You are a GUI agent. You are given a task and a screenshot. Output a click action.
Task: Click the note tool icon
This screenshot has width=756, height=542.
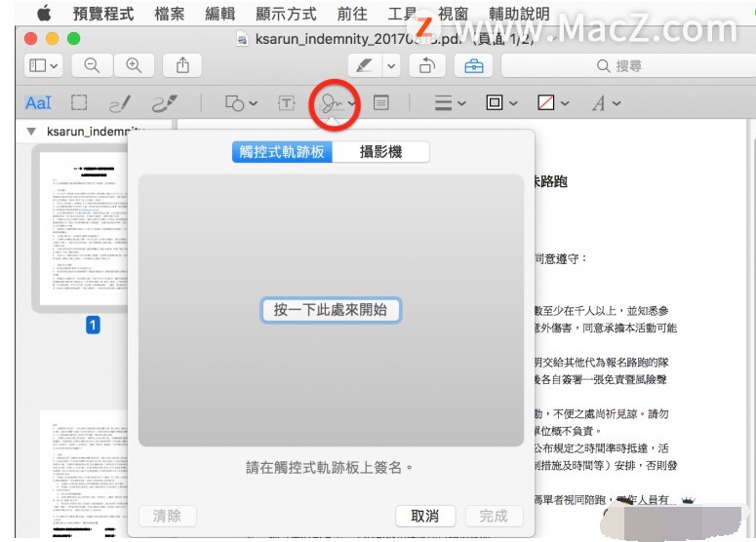[x=380, y=102]
